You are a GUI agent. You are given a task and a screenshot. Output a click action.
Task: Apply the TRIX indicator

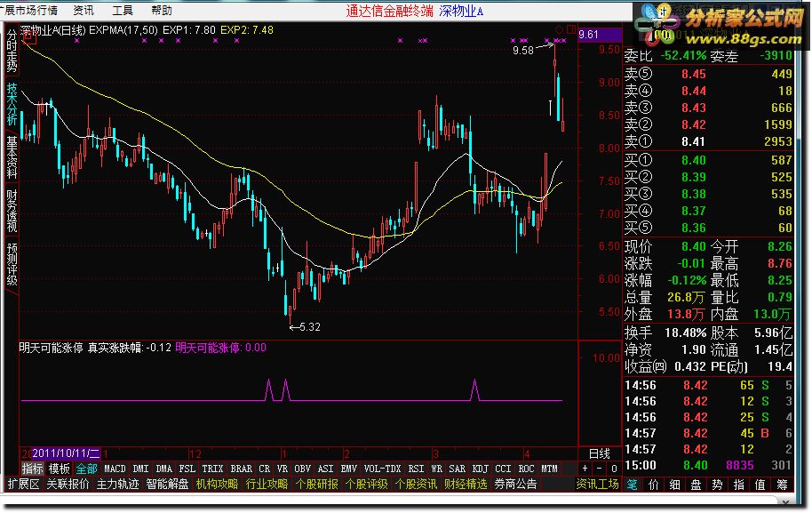click(x=212, y=469)
